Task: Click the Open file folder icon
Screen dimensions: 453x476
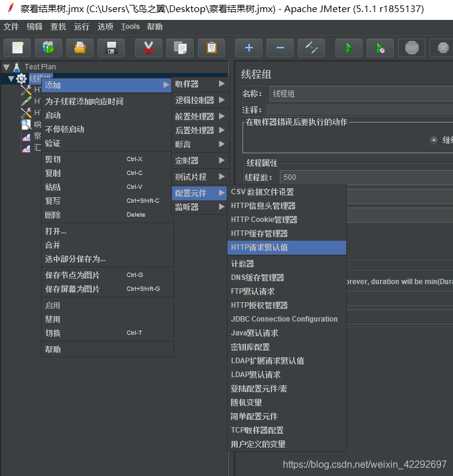Action: pyautogui.click(x=80, y=48)
